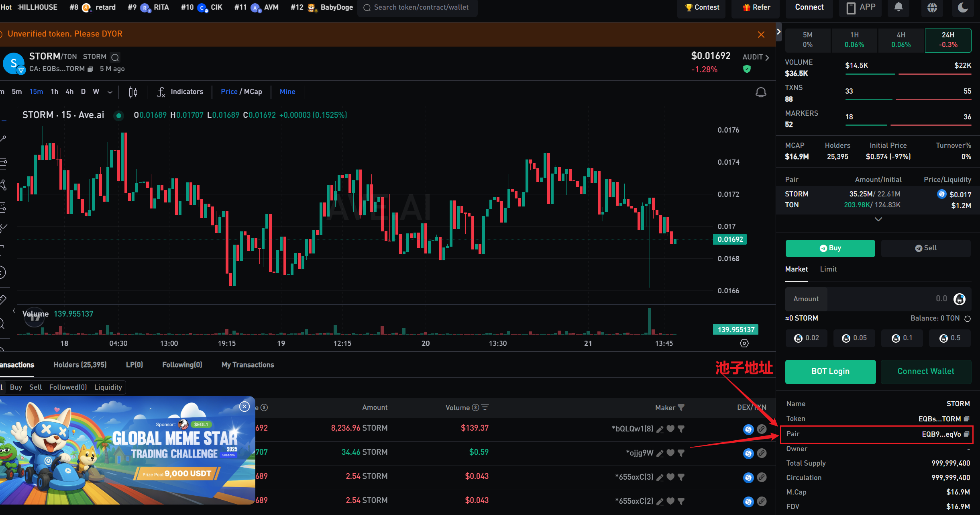Select the Sell side toggle
This screenshot has height=515, width=980.
coord(926,248)
